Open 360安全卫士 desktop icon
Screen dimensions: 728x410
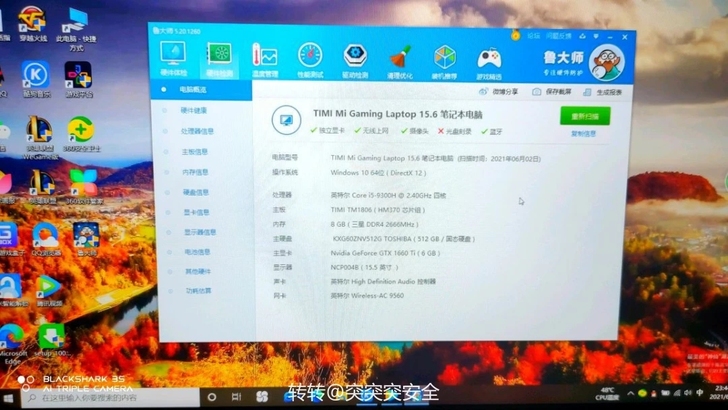click(x=82, y=135)
